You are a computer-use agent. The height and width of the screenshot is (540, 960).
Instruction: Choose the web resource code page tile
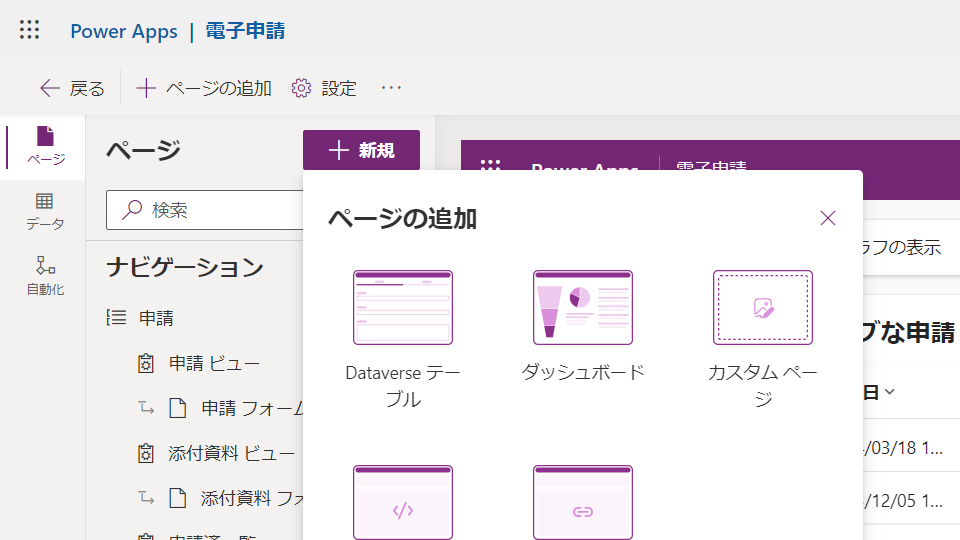coord(403,502)
